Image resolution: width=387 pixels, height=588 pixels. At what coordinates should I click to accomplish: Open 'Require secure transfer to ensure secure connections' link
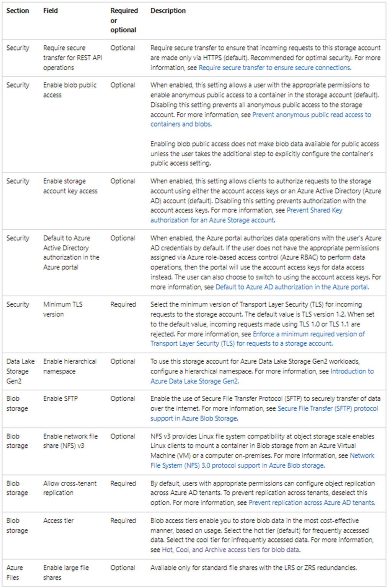pyautogui.click(x=274, y=68)
